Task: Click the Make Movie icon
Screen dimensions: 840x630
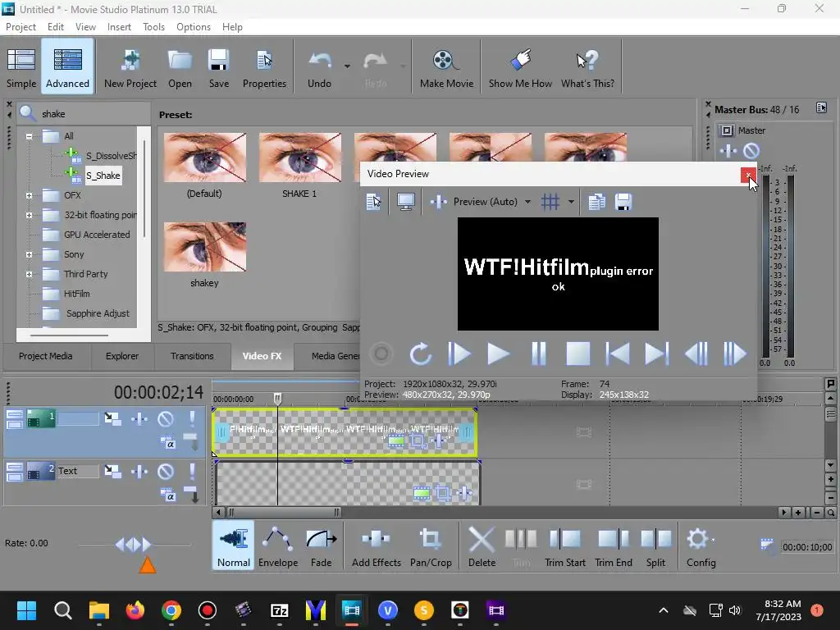Action: click(446, 67)
